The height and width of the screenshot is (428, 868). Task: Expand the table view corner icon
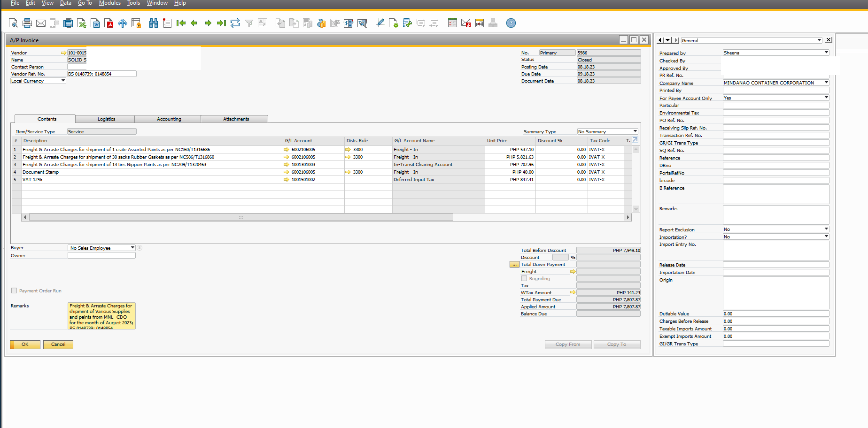click(x=635, y=140)
